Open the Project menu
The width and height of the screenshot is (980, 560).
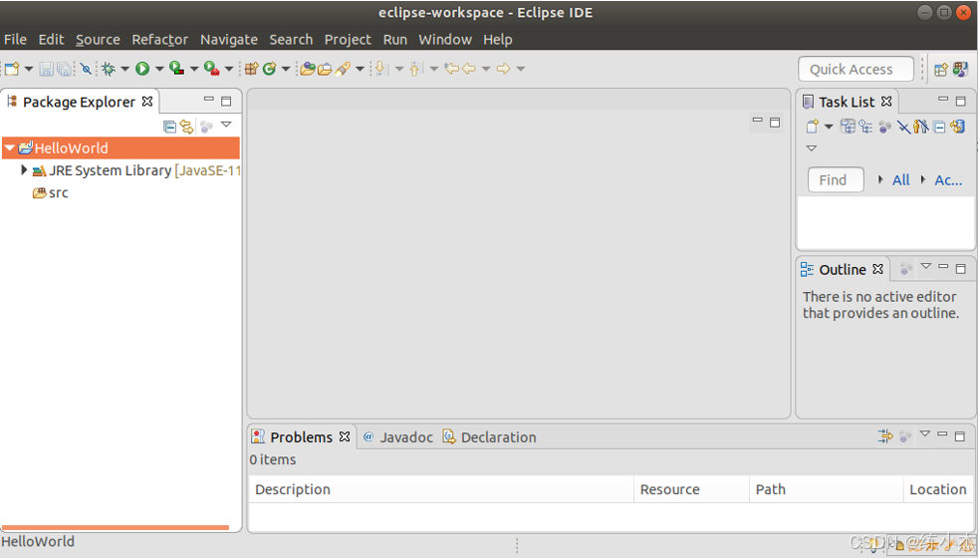[348, 40]
